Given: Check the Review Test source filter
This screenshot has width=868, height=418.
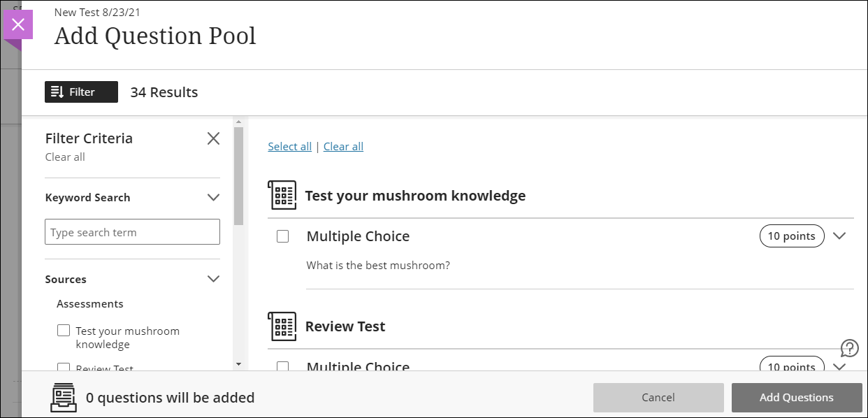Looking at the screenshot, I should [x=64, y=368].
